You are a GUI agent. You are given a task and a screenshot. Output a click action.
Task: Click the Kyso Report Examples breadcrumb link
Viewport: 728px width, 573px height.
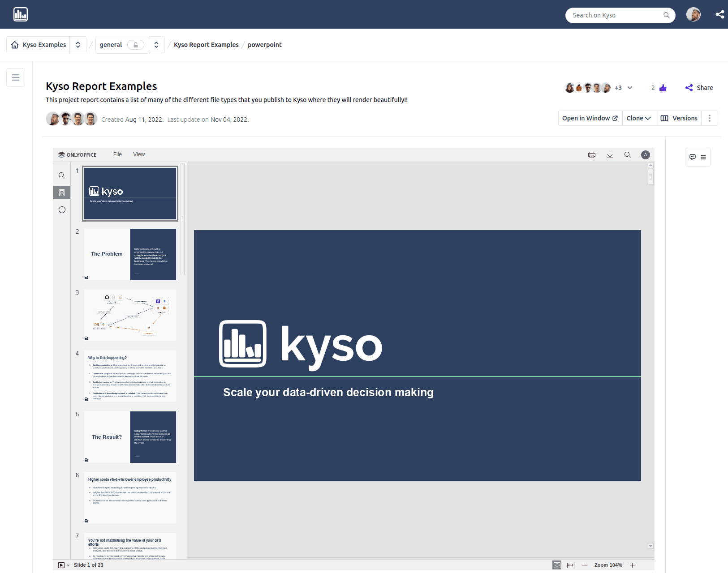click(206, 45)
